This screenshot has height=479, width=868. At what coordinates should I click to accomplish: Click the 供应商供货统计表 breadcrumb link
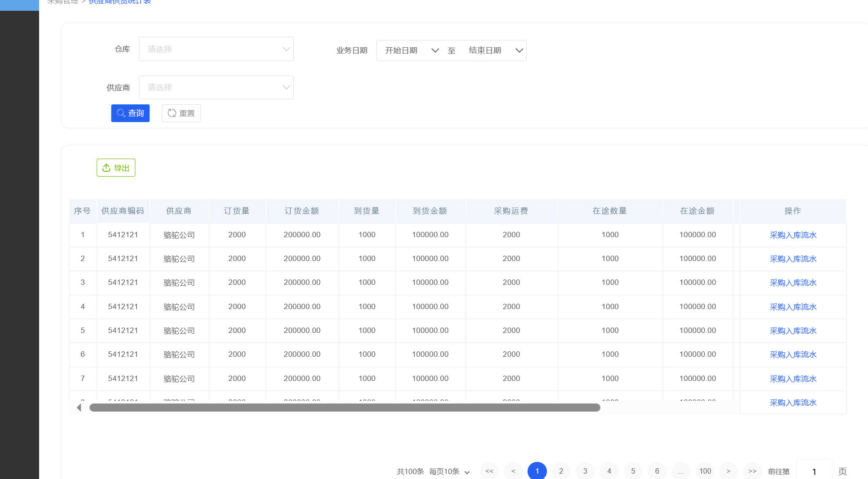click(120, 2)
